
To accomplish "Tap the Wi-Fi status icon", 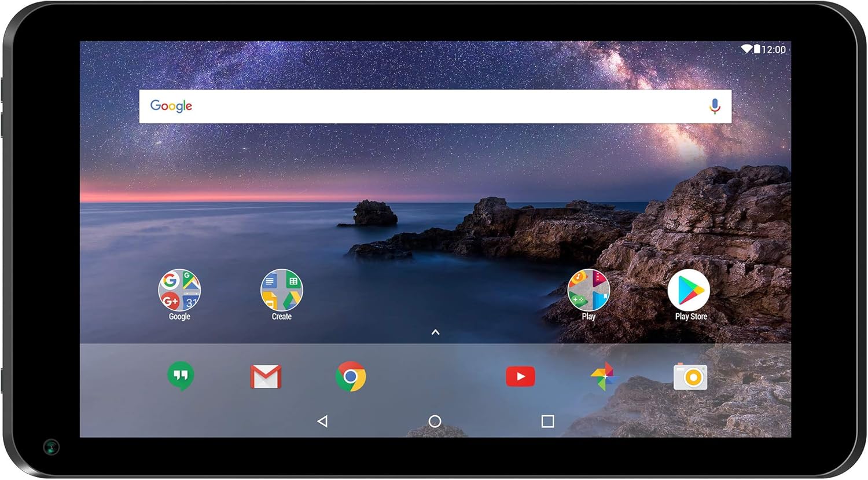I will tap(746, 49).
